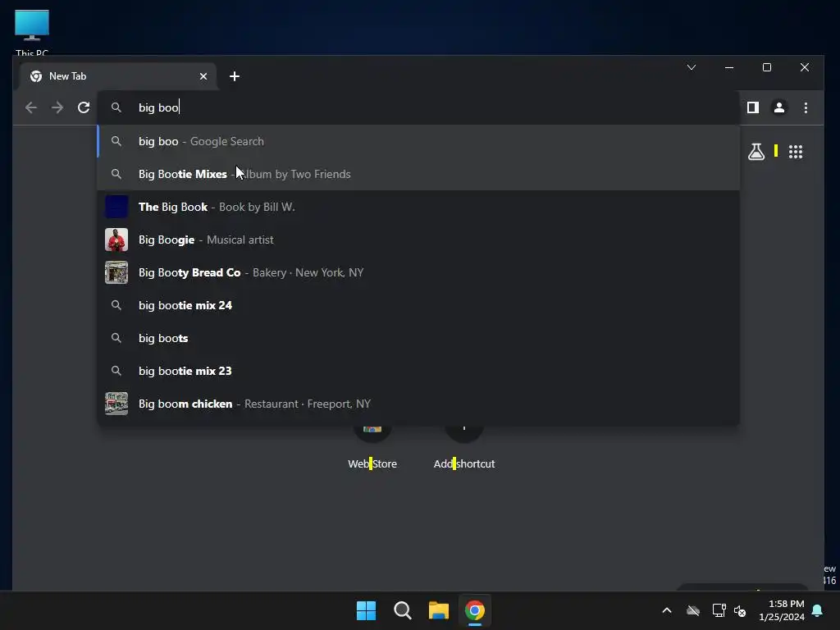Select 'The Big Book' suggestion
Image resolution: width=840 pixels, height=630 pixels.
[418, 207]
